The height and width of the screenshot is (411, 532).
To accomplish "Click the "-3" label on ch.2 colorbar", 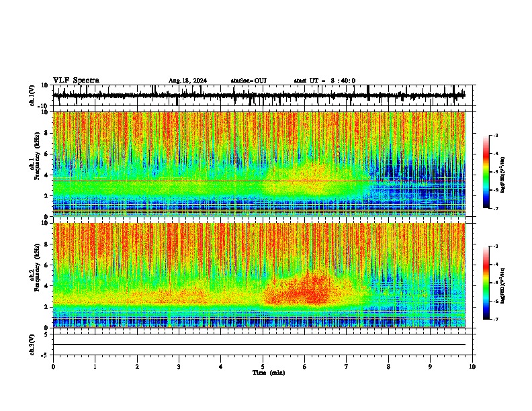I will tap(495, 246).
